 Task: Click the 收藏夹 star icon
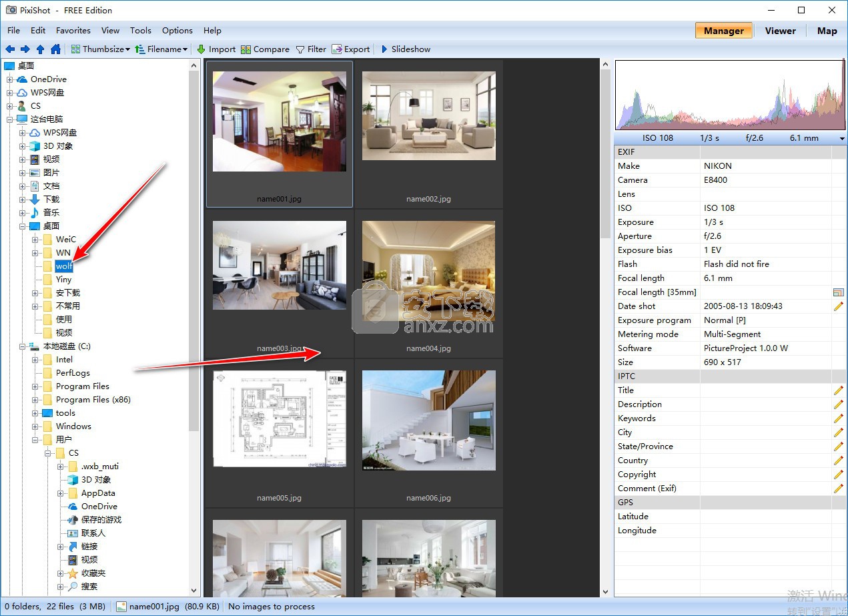pyautogui.click(x=73, y=573)
